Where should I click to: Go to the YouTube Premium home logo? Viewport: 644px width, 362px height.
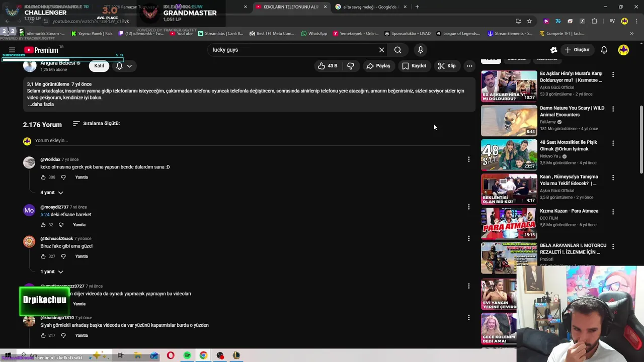(x=41, y=50)
